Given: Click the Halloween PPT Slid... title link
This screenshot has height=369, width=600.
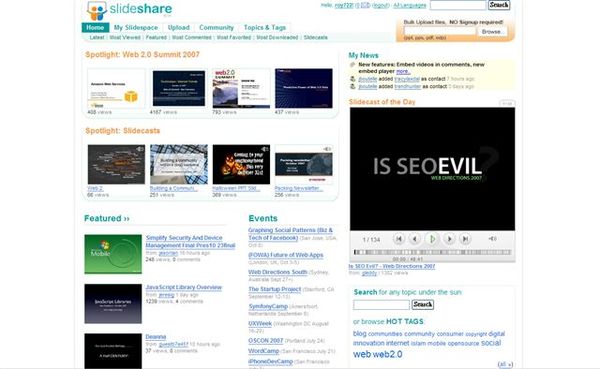Looking at the screenshot, I should 236,188.
